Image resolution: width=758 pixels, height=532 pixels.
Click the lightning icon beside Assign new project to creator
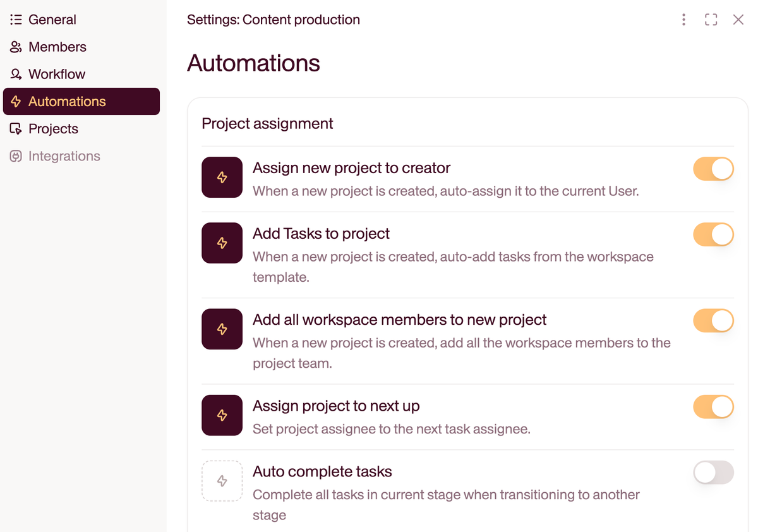[222, 178]
